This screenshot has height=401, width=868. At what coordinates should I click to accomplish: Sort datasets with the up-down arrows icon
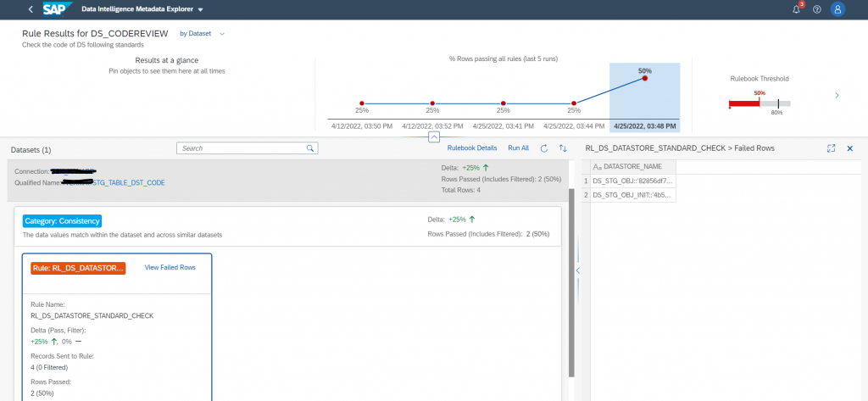coord(563,148)
